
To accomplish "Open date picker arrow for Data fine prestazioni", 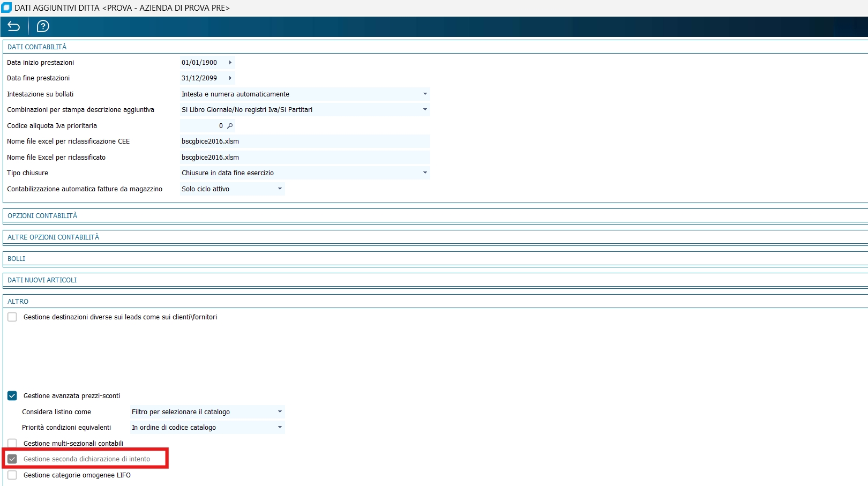I will [230, 78].
